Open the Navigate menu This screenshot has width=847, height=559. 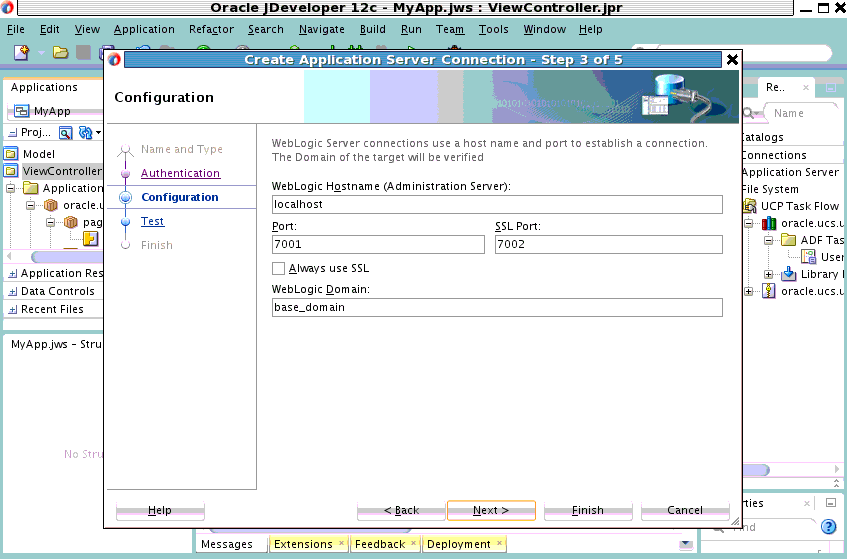click(321, 29)
